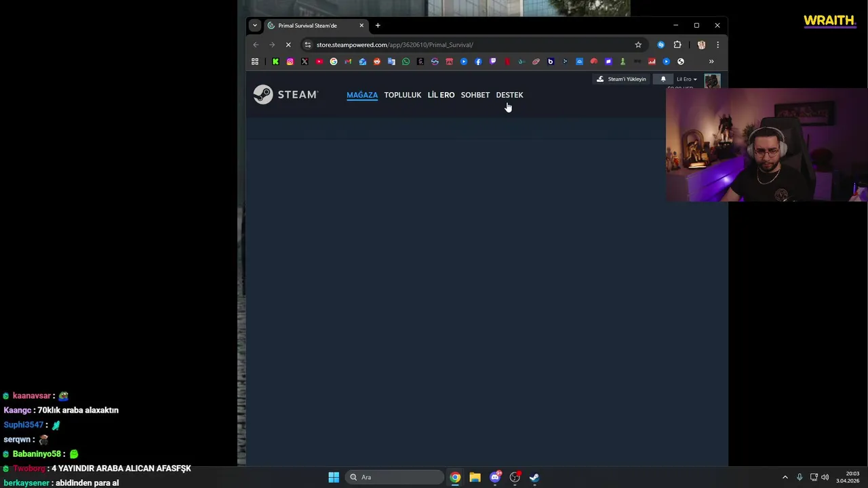Image resolution: width=868 pixels, height=488 pixels.
Task: Bookmark this page with the star icon
Action: (638, 45)
